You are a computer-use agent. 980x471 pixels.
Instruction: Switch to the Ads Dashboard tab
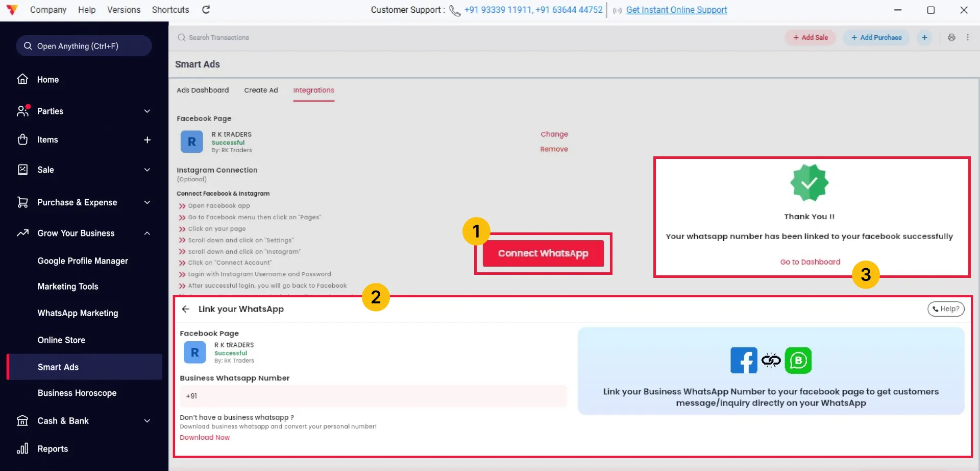click(203, 90)
